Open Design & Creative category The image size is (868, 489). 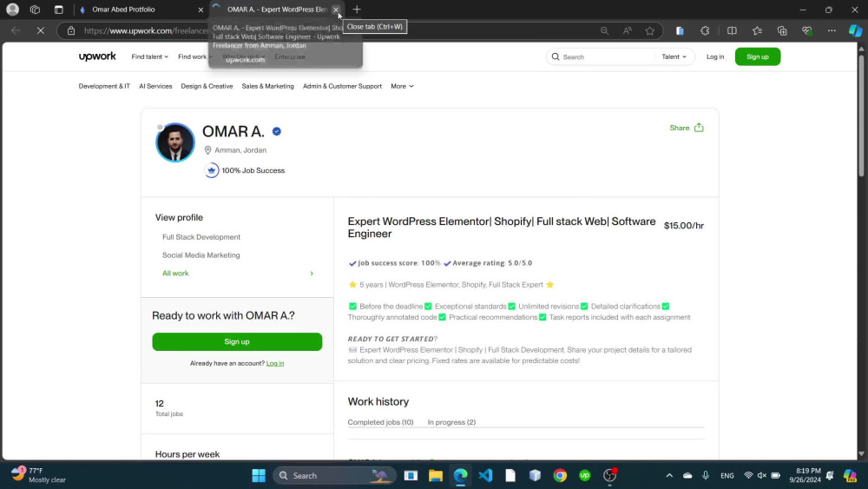[x=207, y=86]
